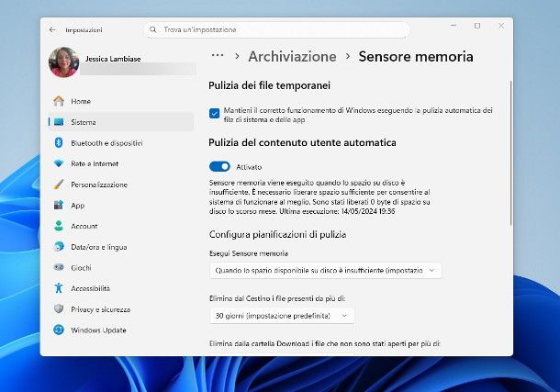Viewport: 560px width, 392px height.
Task: Click the Sistema monitor icon
Action: [59, 122]
